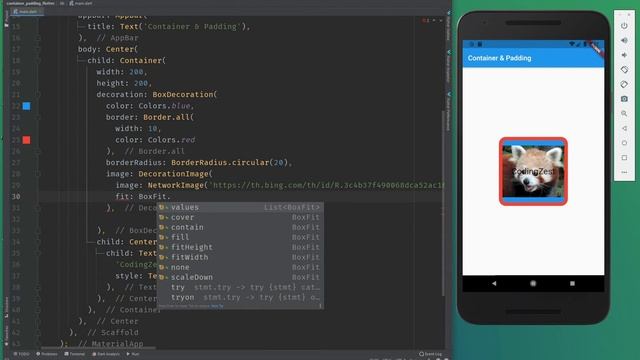Select 'fill' completion suggestion
Screen dimensions: 640x360
(x=240, y=237)
